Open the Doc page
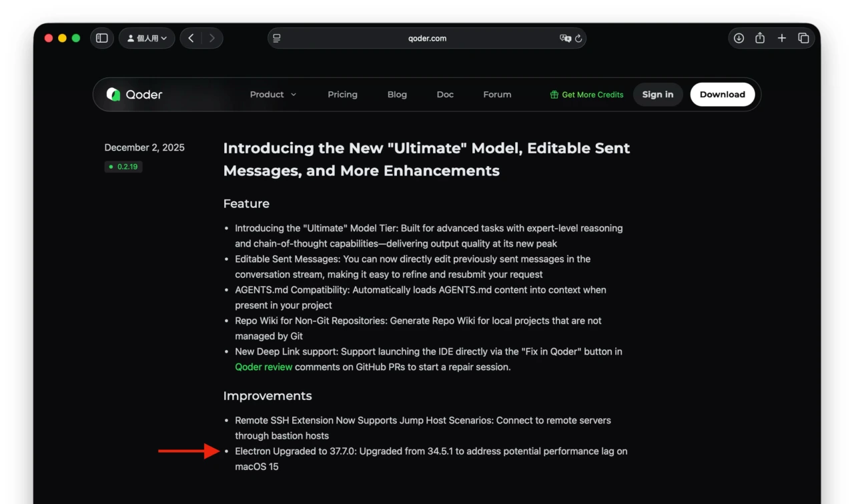The width and height of the screenshot is (854, 504). (445, 95)
